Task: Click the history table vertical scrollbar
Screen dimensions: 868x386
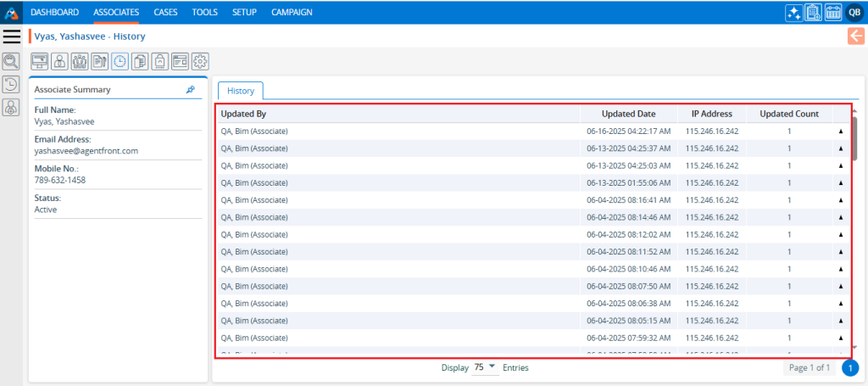Action: coord(854,140)
